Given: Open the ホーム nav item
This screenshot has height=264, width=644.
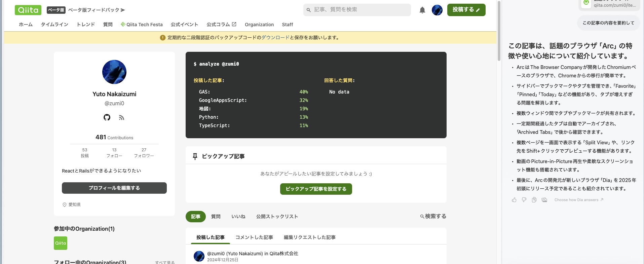Looking at the screenshot, I should point(26,25).
